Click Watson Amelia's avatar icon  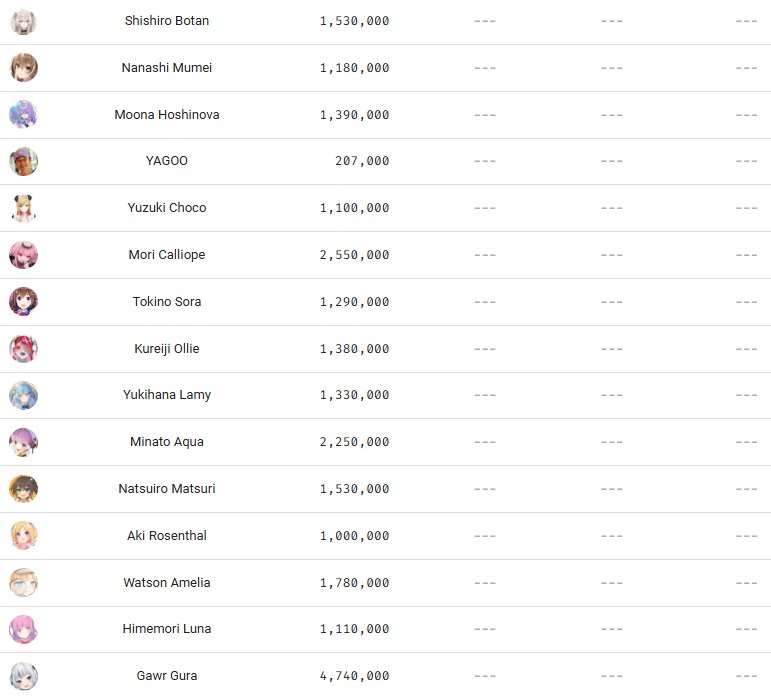24,583
